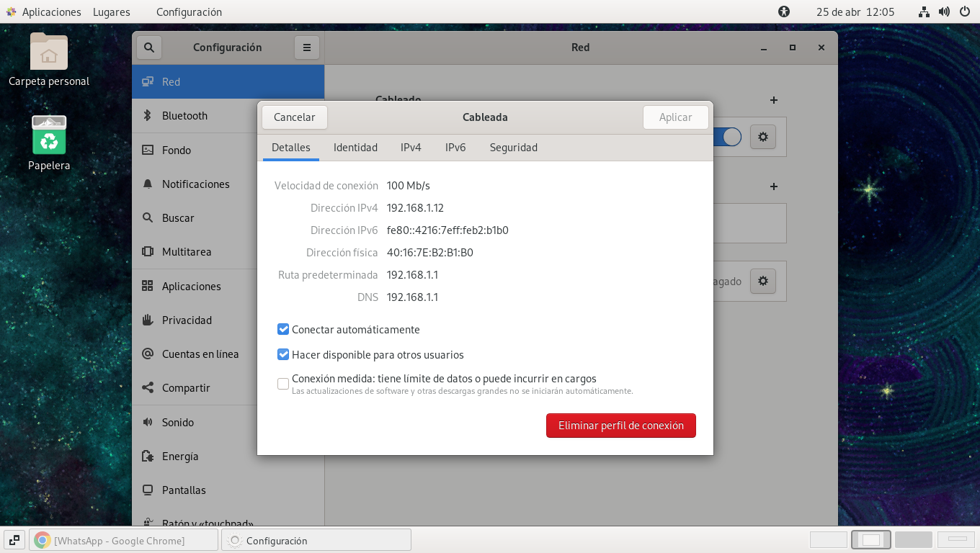Switch to the Seguridad tab
980x553 pixels.
(x=513, y=148)
